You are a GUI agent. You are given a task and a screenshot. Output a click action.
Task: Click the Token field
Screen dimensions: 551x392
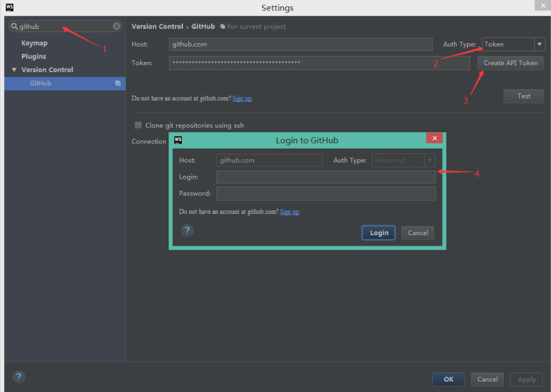319,63
